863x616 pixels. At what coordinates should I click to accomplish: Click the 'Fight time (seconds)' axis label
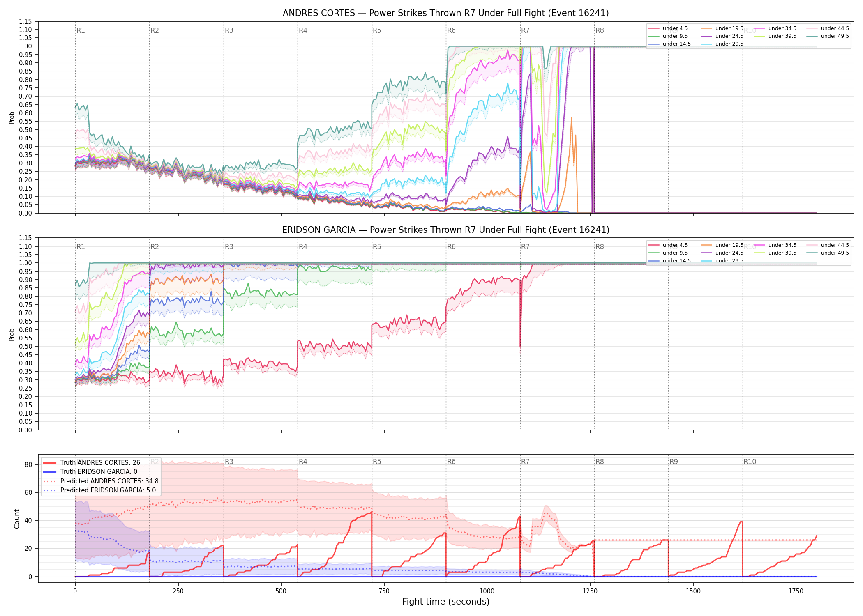click(446, 602)
